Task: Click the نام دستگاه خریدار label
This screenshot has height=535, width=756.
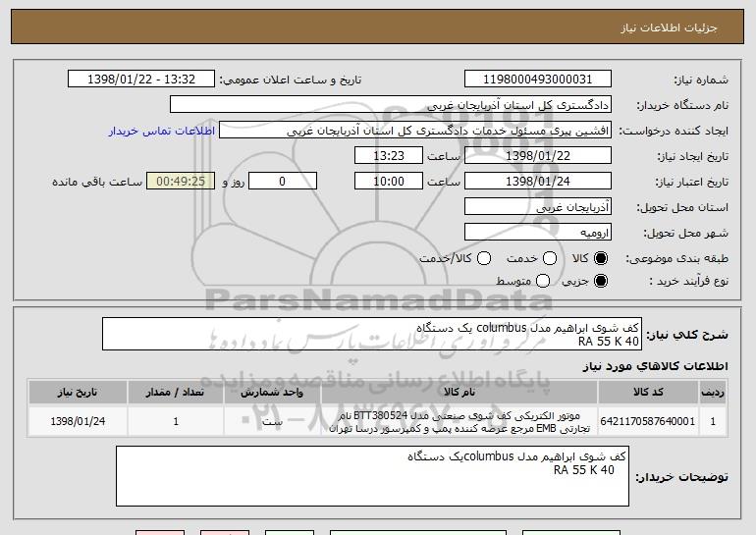Action: 682,105
